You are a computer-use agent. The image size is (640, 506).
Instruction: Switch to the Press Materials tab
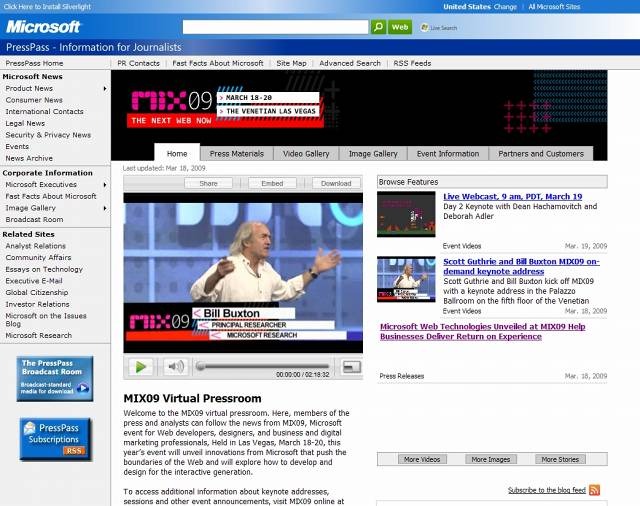click(x=237, y=153)
